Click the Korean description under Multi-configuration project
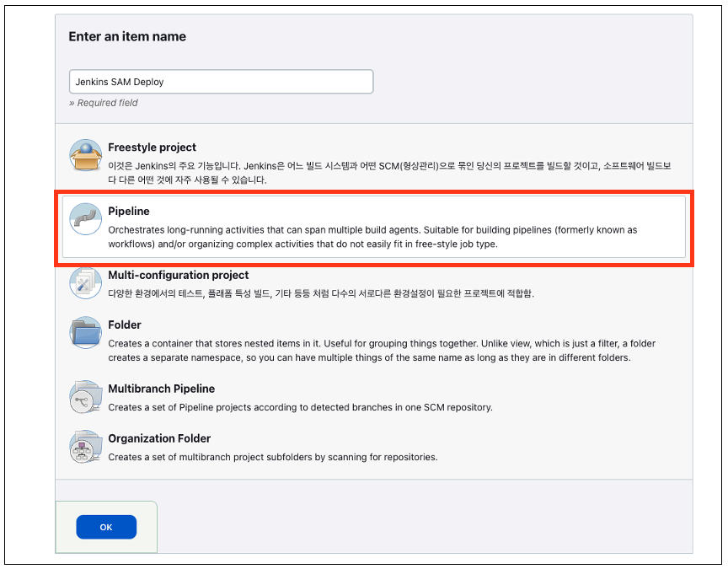The image size is (728, 569). tap(321, 293)
